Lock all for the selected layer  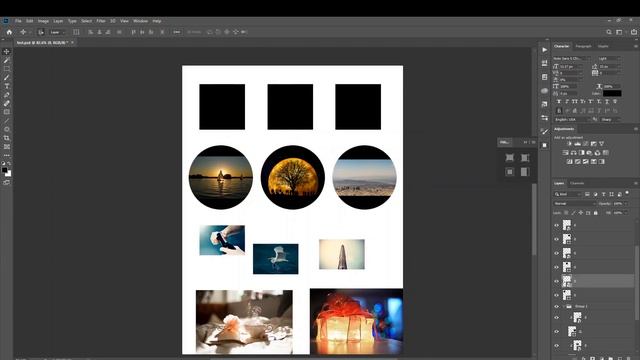click(x=596, y=213)
